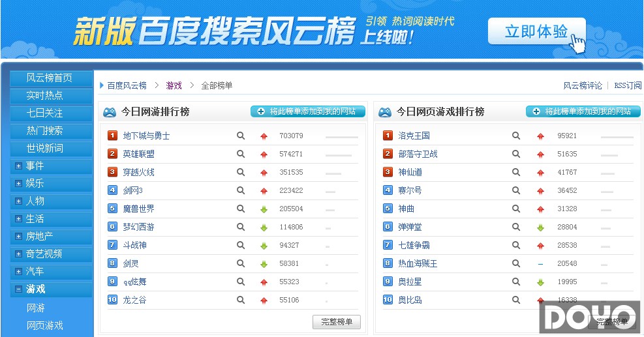Search icon in 神仙道 row
The image size is (644, 337).
(516, 172)
